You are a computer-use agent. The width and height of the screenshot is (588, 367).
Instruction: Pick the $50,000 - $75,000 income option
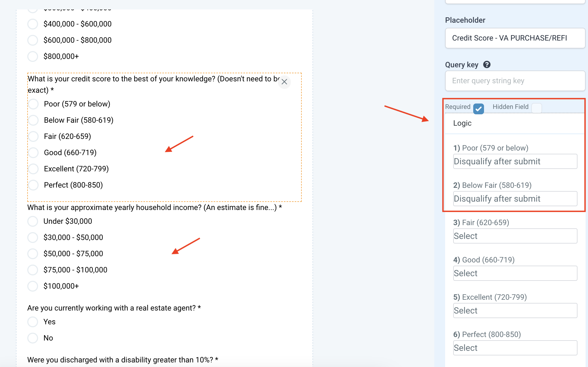tap(33, 254)
